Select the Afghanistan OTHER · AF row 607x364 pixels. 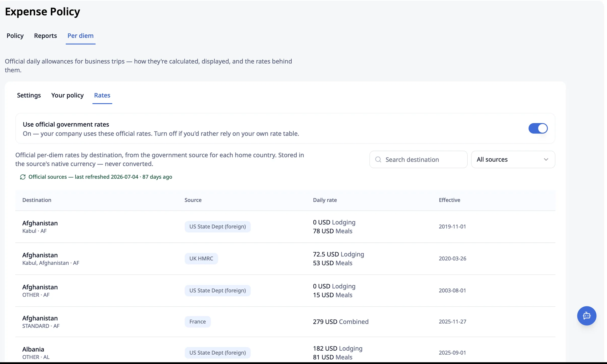click(x=285, y=291)
